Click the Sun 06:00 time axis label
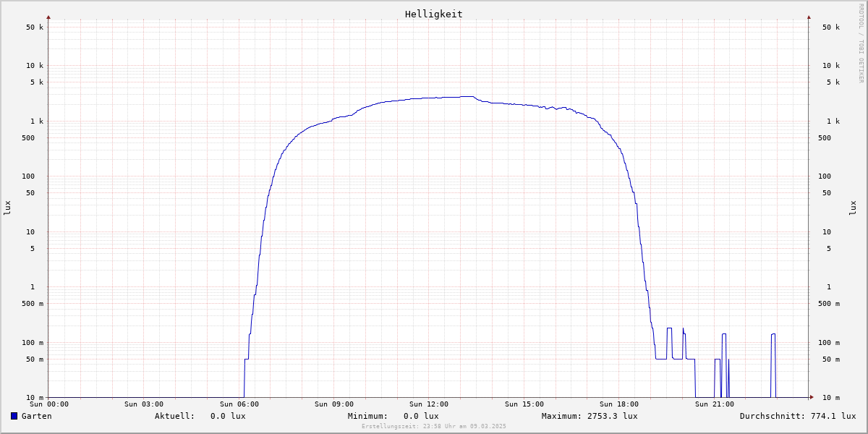The height and width of the screenshot is (434, 868). (x=239, y=404)
